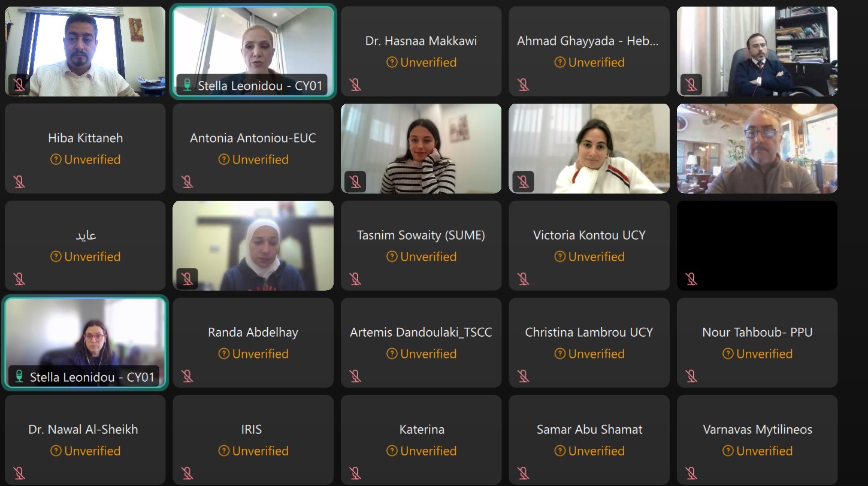868x486 pixels.
Task: Click muted mic icon on black video tile
Action: click(691, 279)
